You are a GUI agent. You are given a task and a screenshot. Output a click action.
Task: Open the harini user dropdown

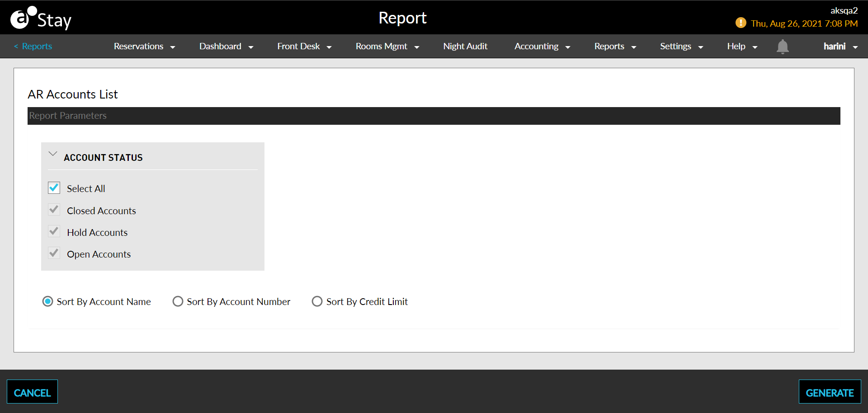(840, 47)
